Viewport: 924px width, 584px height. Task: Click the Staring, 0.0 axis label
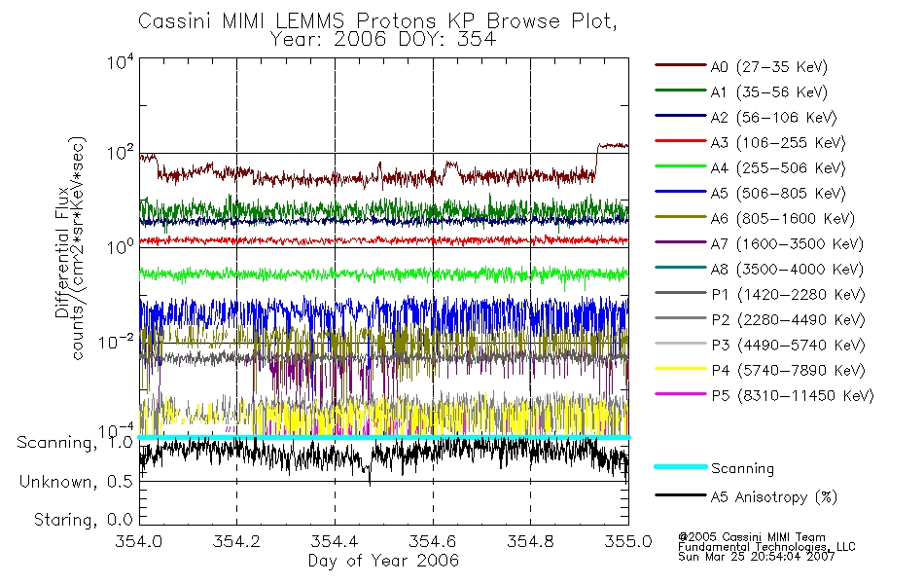click(x=83, y=520)
